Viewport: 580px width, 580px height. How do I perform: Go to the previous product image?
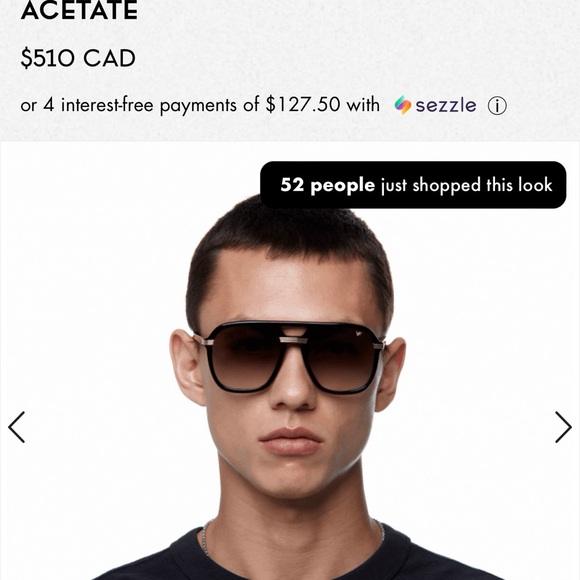[17, 427]
